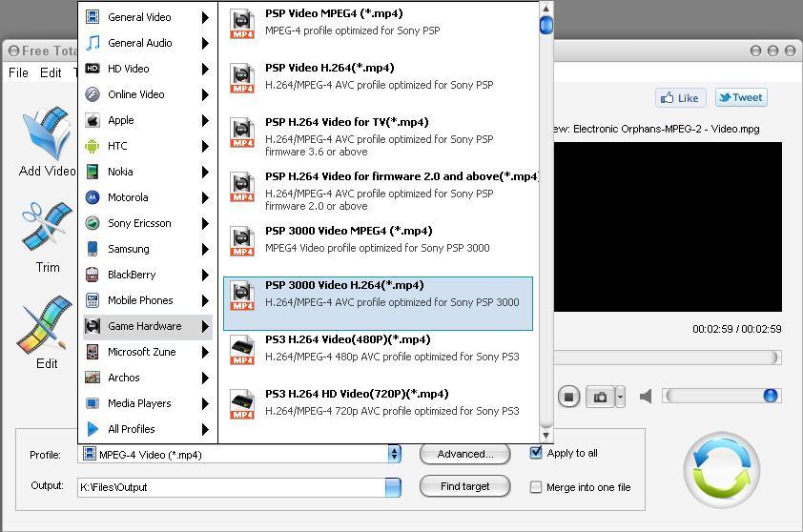Expand the All Profiles submenu arrow
Viewport: 803px width, 532px height.
click(x=205, y=429)
